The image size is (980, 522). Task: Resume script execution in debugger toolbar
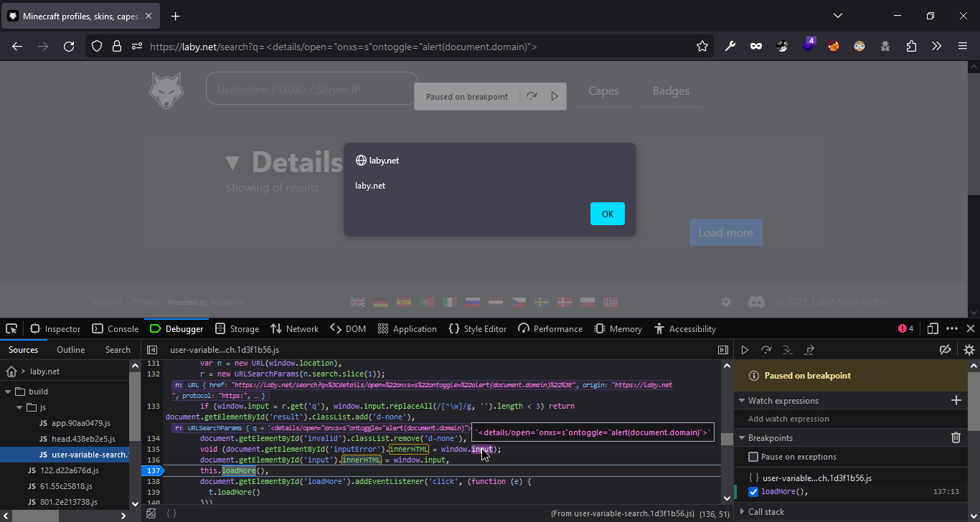(x=745, y=350)
